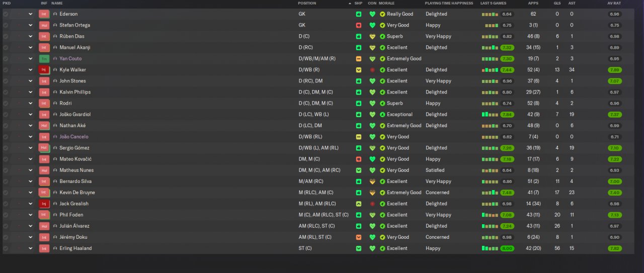This screenshot has width=644, height=273.
Task: Click Stefan Ortega's red match sharpness icon
Action: pyautogui.click(x=358, y=25)
